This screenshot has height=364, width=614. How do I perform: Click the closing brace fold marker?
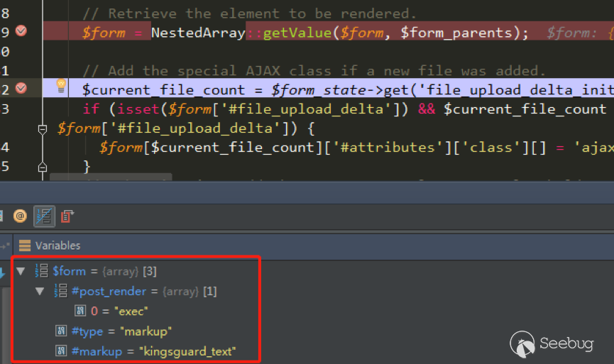(43, 167)
